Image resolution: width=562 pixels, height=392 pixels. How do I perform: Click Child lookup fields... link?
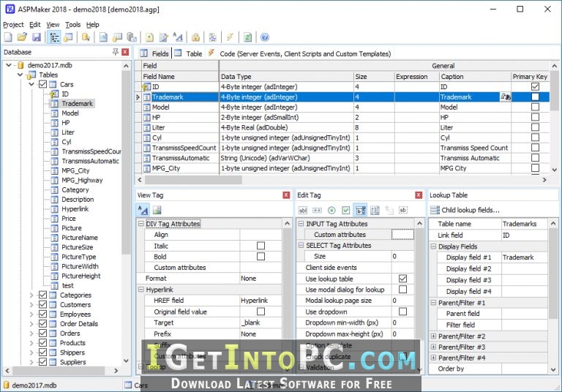[471, 210]
